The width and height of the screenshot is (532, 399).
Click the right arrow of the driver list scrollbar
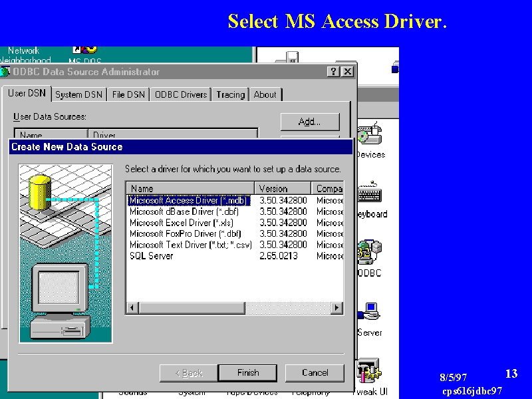point(336,308)
